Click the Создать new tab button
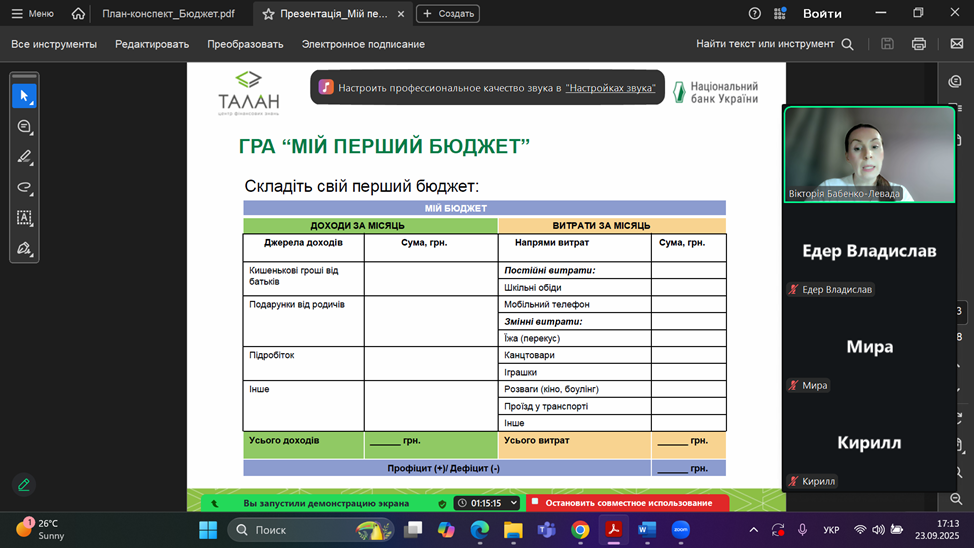Viewport: 974px width, 548px height. (447, 14)
